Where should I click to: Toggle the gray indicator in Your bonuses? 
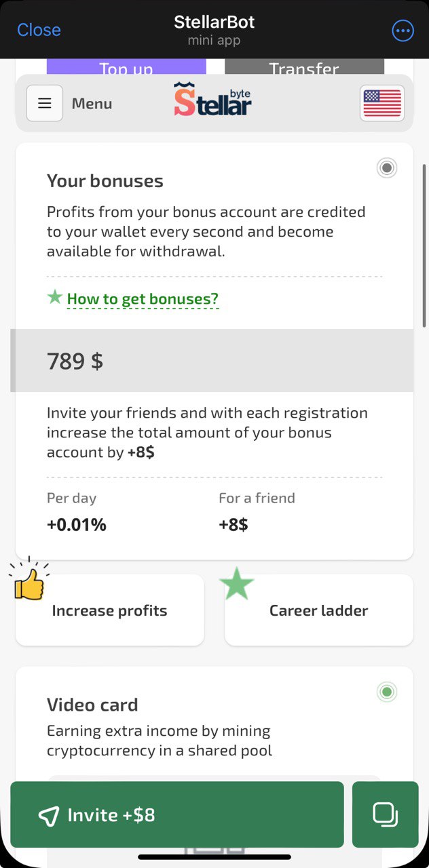pyautogui.click(x=387, y=168)
